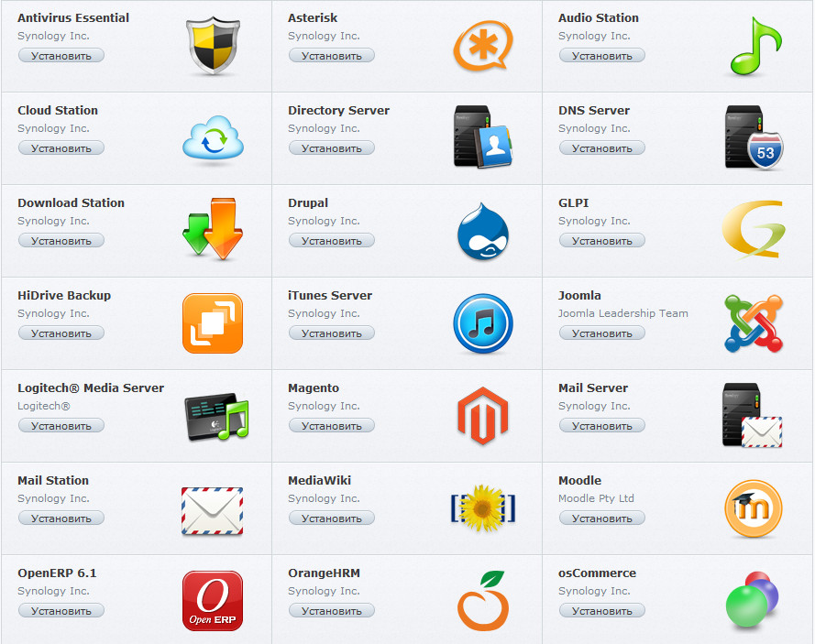Screen dimensions: 815x644
Task: Select the Joomla logo icon
Action: [x=754, y=323]
